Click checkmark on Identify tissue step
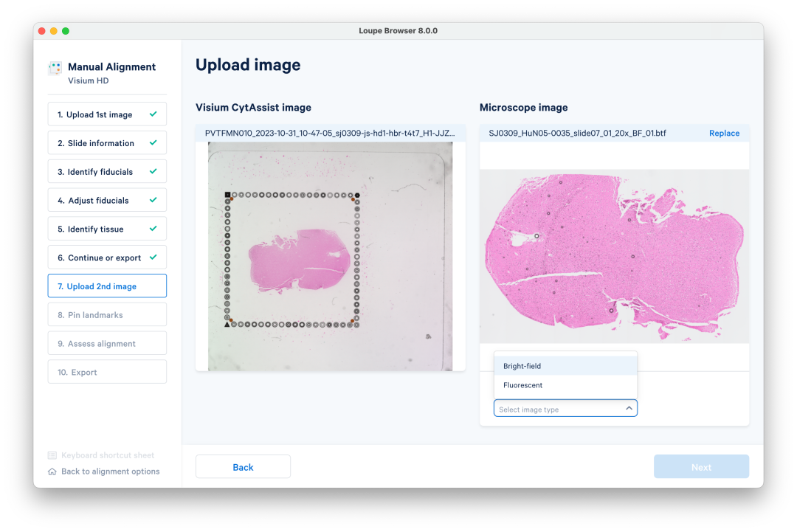797x532 pixels. [153, 229]
